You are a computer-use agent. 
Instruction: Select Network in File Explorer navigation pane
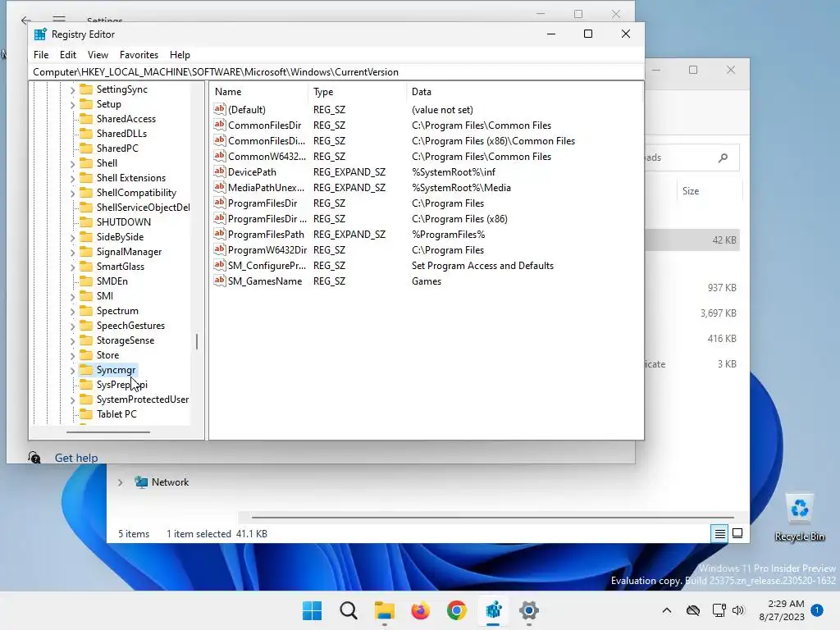170,482
